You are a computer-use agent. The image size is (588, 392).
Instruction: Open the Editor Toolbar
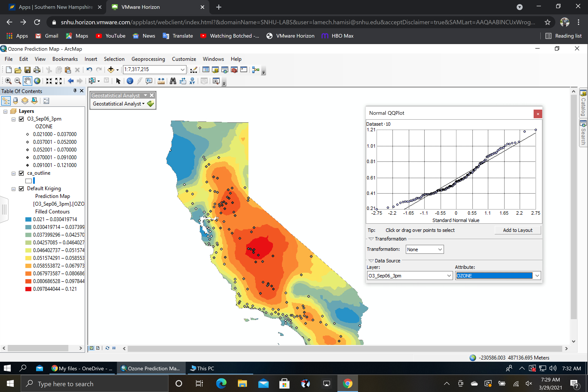pyautogui.click(x=193, y=70)
